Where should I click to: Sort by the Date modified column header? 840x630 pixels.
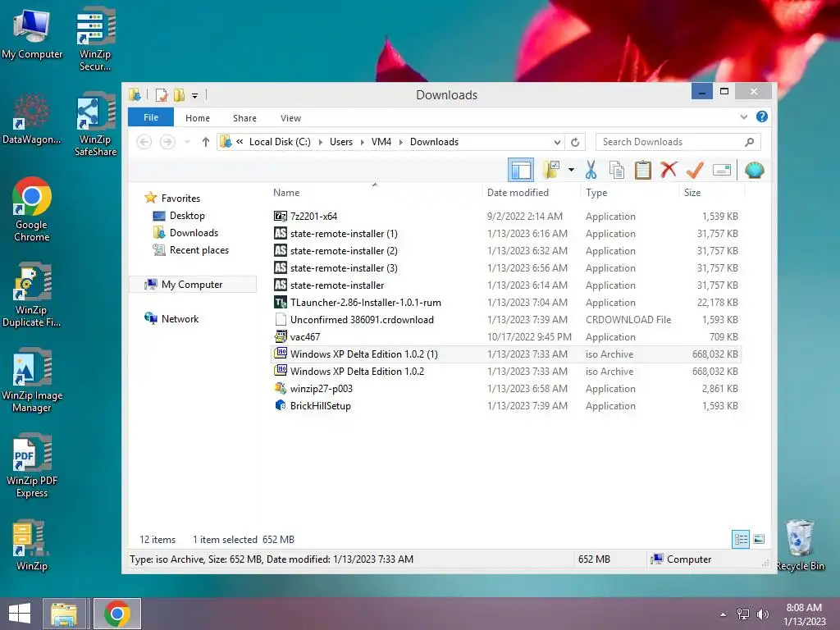click(518, 192)
